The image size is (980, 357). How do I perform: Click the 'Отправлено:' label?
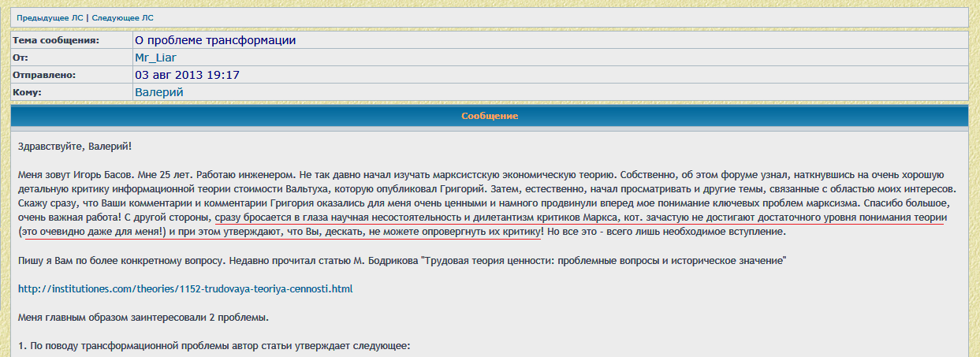44,75
